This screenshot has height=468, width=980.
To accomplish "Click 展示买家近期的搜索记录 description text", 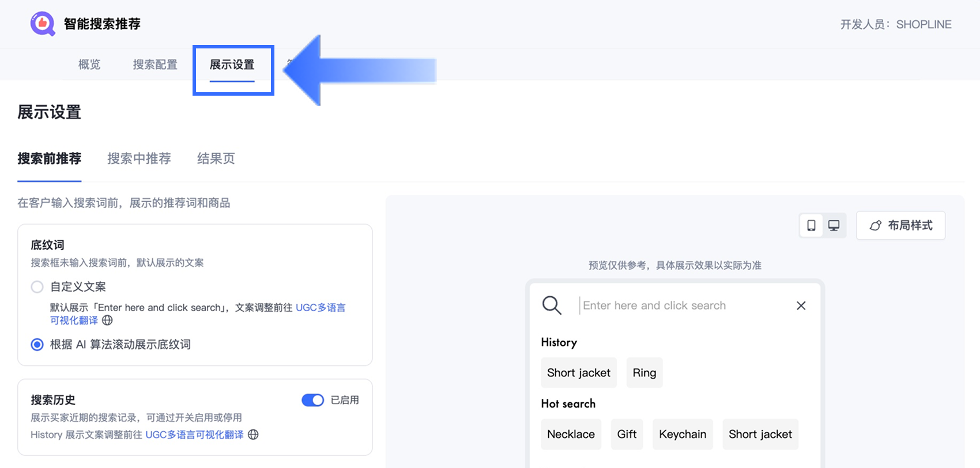I will point(136,418).
